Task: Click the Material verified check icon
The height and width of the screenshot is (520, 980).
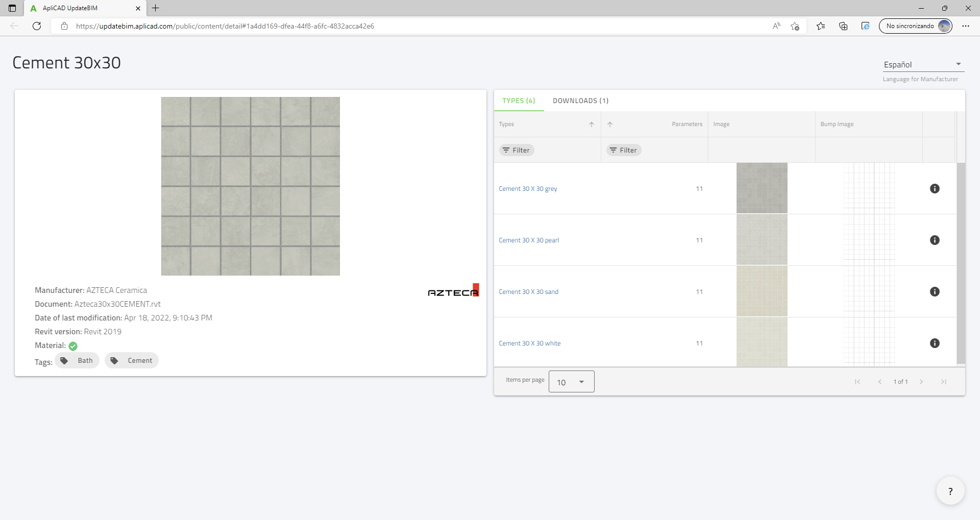Action: 72,345
